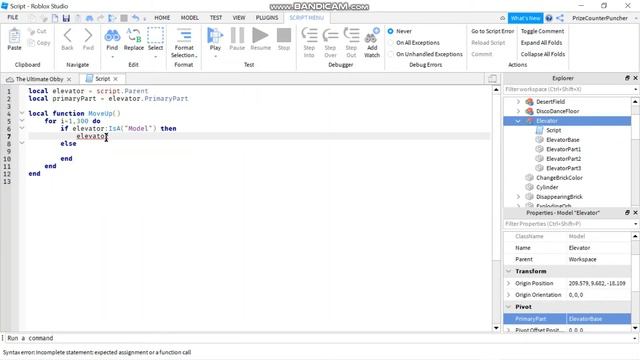640x360 pixels.
Task: Click the code editor scroll-down arrow
Action: pos(496,328)
